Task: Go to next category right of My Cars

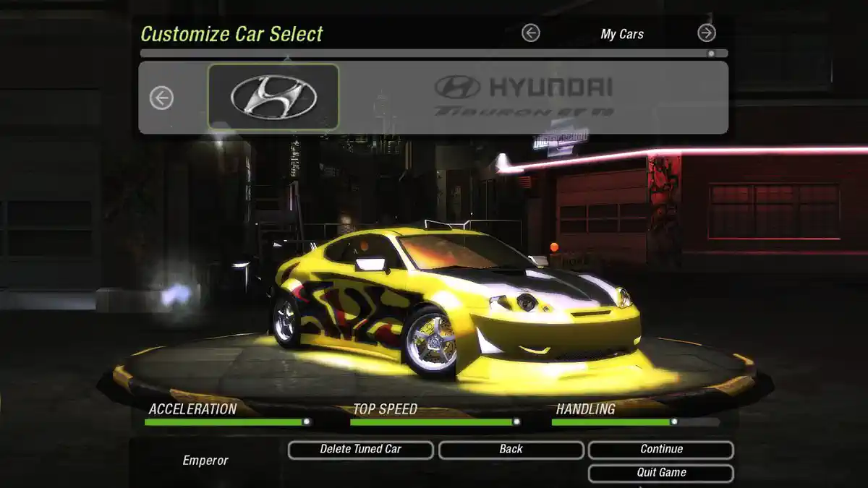Action: [707, 33]
